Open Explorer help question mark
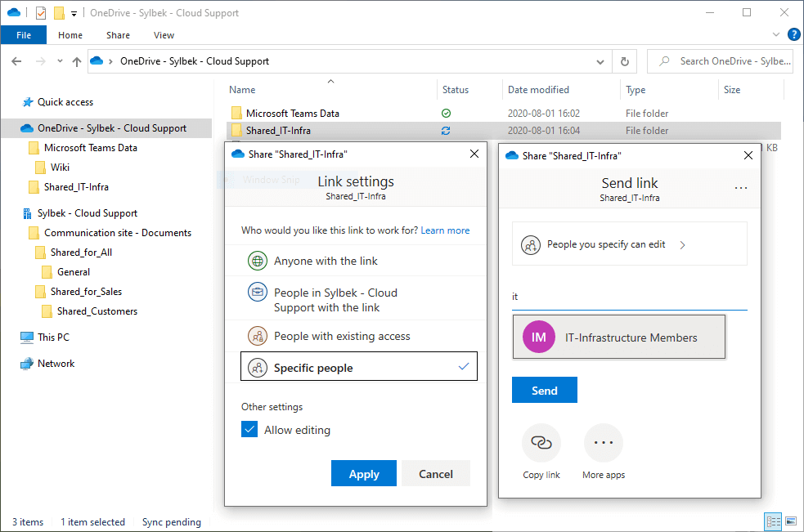Image resolution: width=804 pixels, height=532 pixels. pos(793,34)
